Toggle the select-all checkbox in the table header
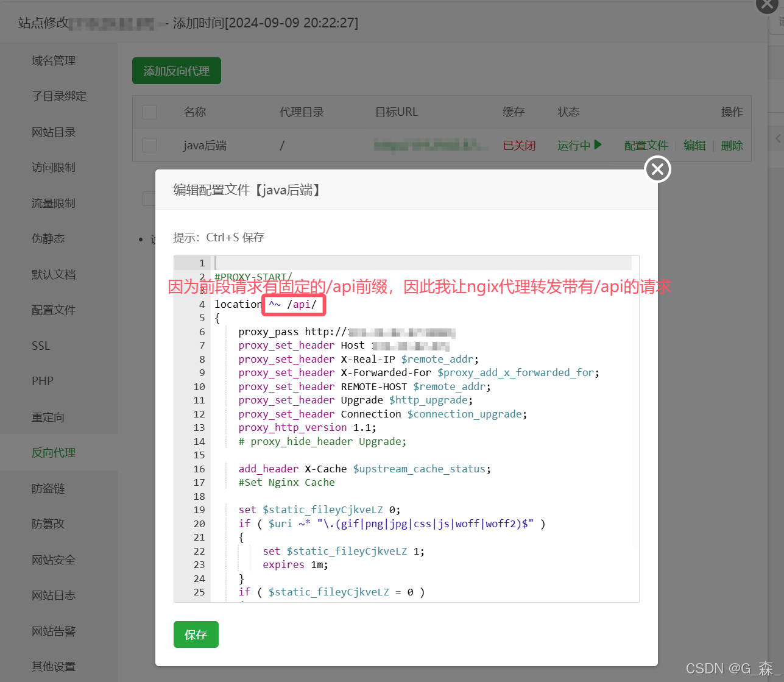This screenshot has width=784, height=682. (x=149, y=112)
